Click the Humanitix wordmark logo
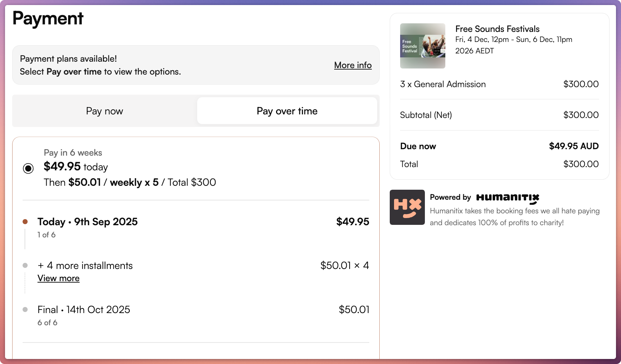This screenshot has height=364, width=621. click(507, 198)
